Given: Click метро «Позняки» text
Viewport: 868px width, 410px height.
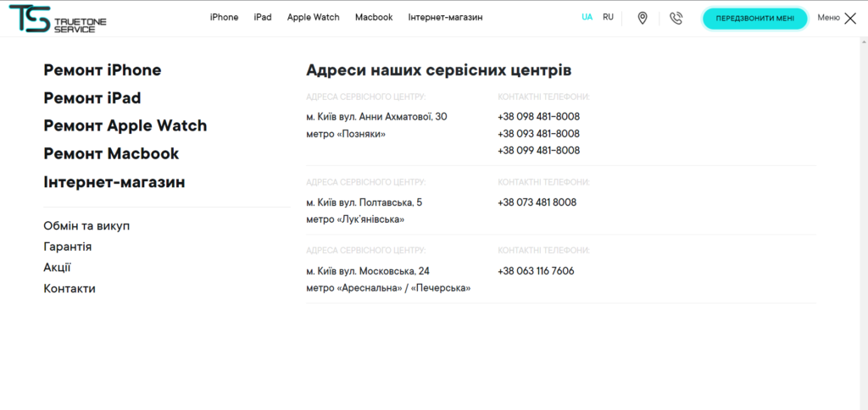Looking at the screenshot, I should (346, 134).
